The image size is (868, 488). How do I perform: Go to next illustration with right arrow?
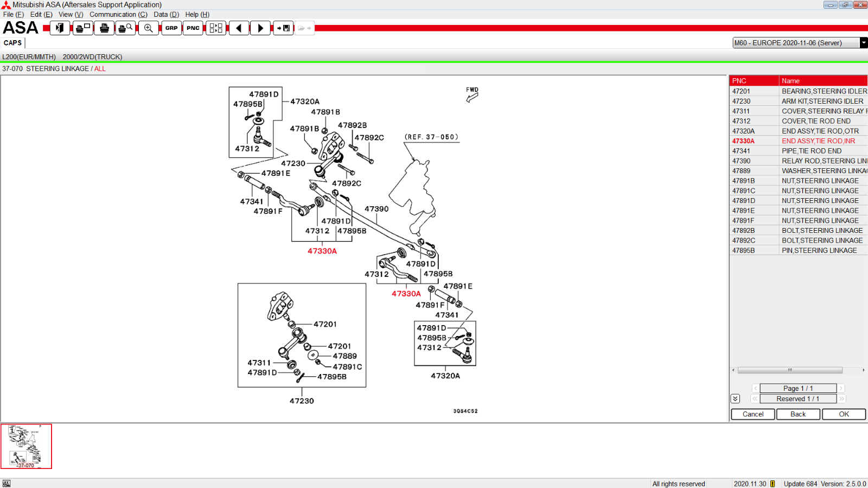260,28
